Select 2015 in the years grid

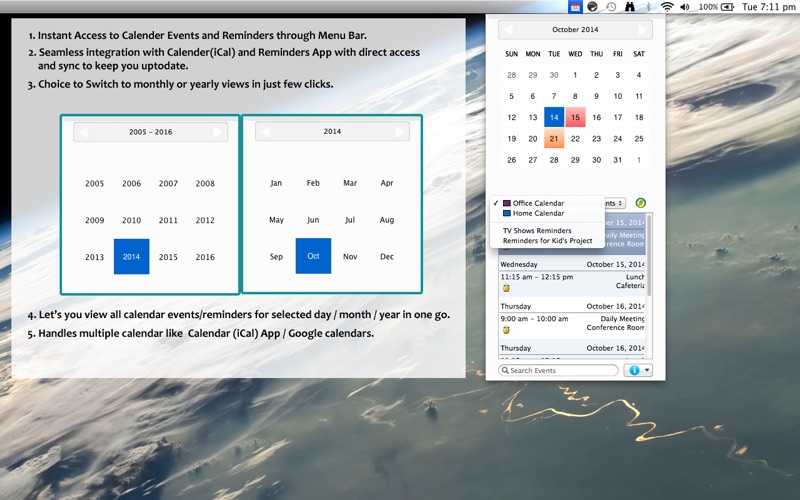click(x=168, y=257)
